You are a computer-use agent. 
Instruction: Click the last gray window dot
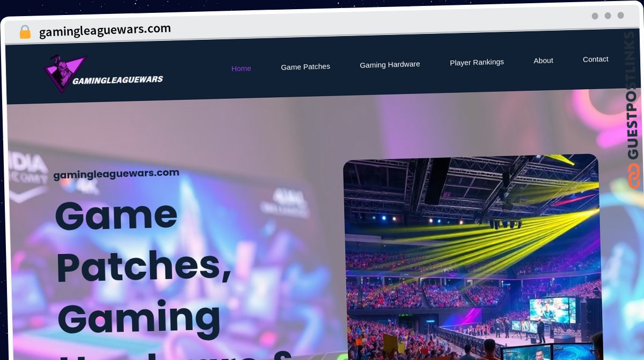620,16
